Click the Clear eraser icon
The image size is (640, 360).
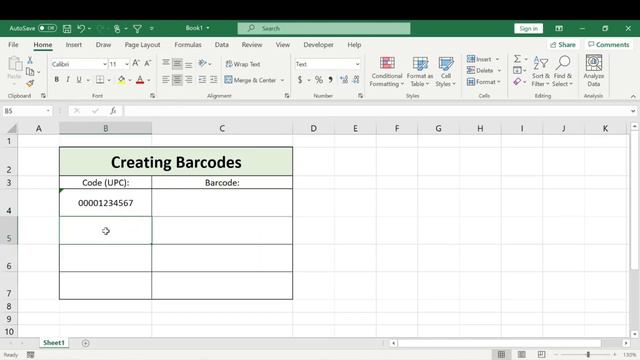(x=517, y=82)
